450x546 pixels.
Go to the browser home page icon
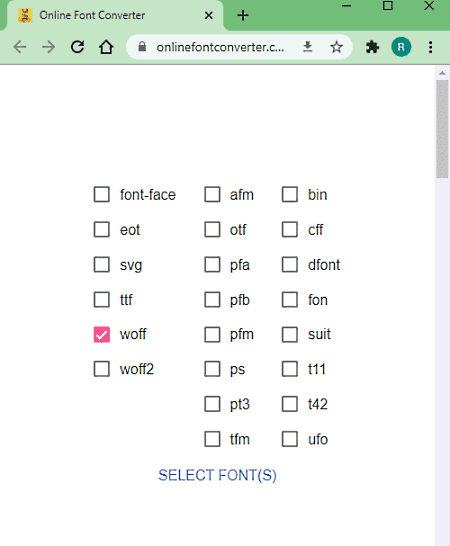[106, 47]
